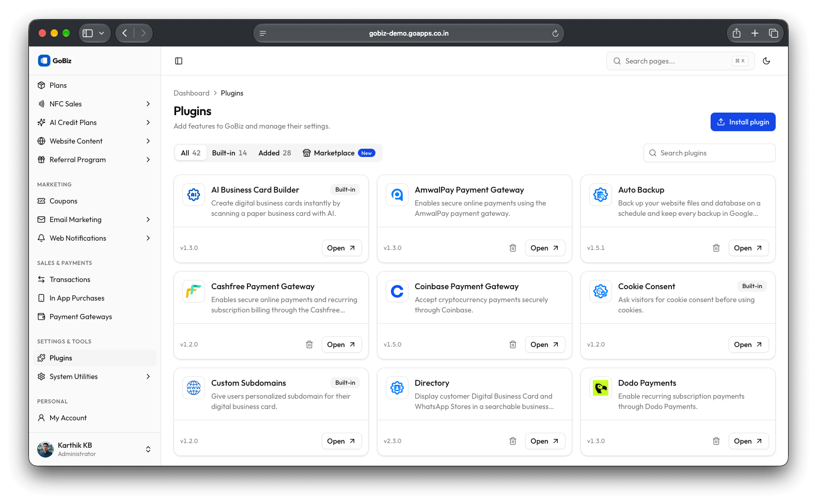Delete the Auto Backup plugin

point(716,248)
